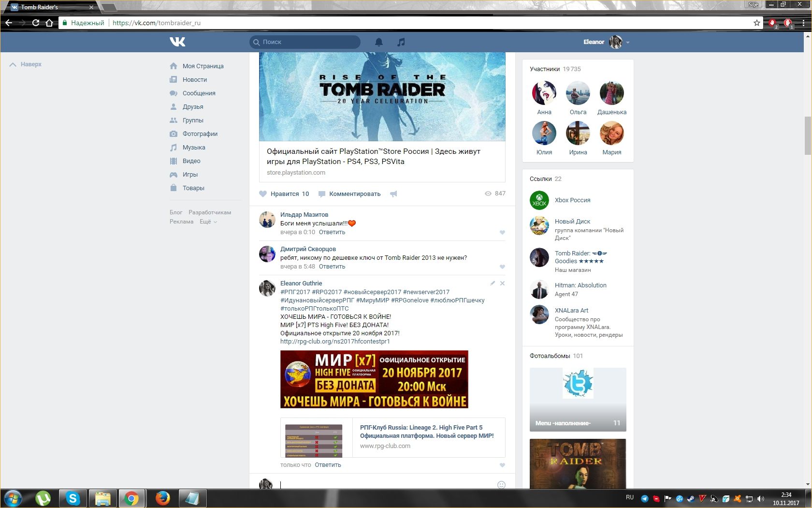Image resolution: width=812 pixels, height=508 pixels.
Task: Open the rpg-club.org link in Eleanor's comment
Action: point(335,342)
